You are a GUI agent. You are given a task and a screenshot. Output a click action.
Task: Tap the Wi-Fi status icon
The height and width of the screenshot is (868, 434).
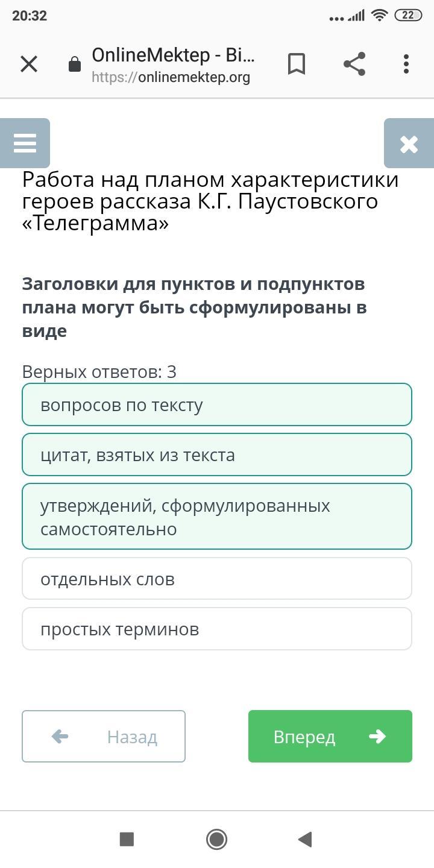tap(379, 16)
